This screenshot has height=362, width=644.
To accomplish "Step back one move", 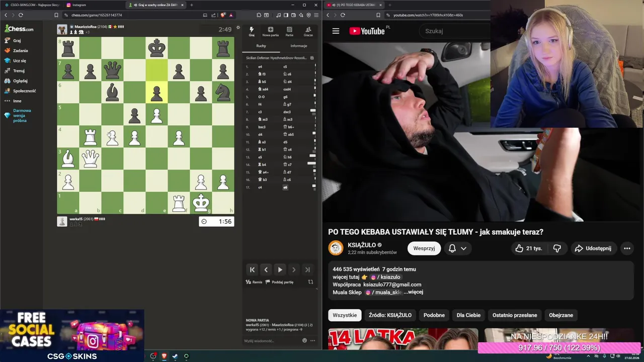I will click(266, 269).
